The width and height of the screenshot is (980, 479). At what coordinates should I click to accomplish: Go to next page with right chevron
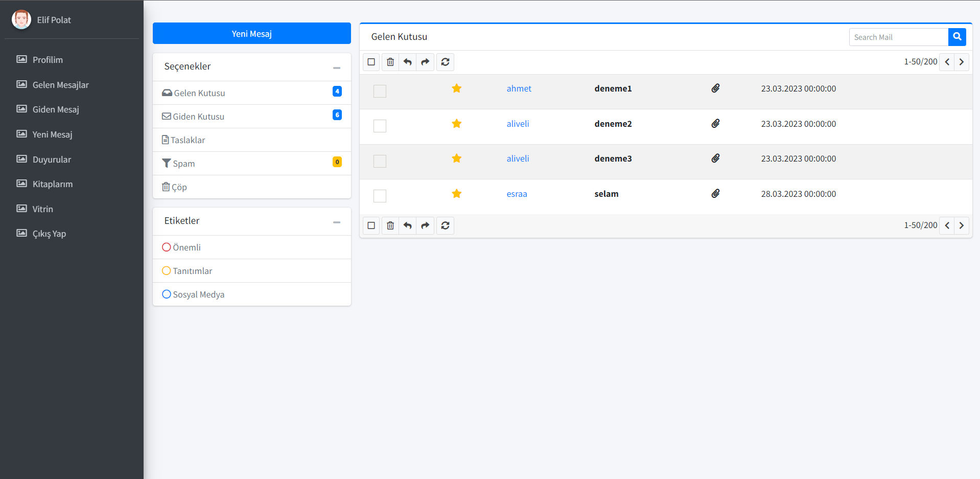(961, 62)
